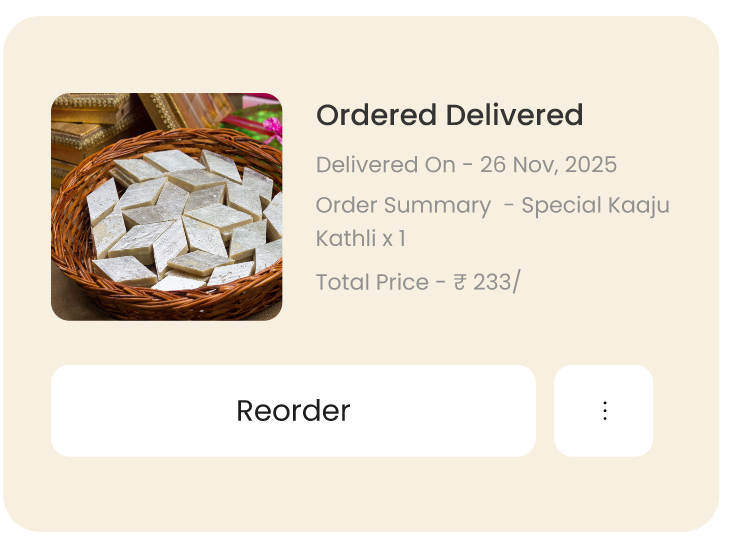Screen dimensions: 735x537
Task: Click the pink ribbon gift in the photo
Action: click(272, 129)
